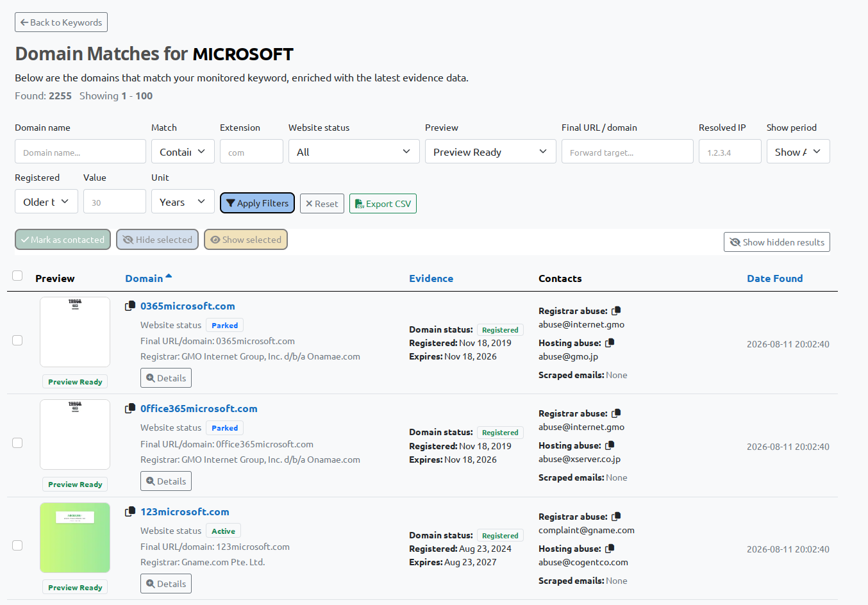Show hidden results

coord(777,242)
